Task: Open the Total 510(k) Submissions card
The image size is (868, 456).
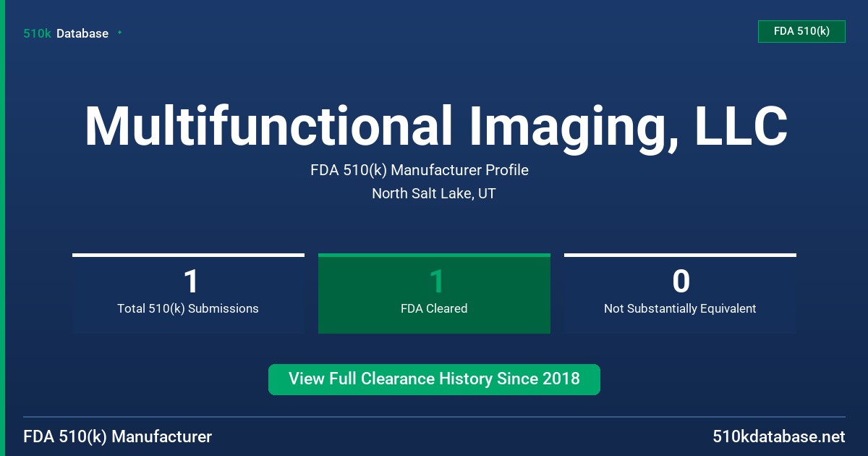Action: click(x=188, y=293)
